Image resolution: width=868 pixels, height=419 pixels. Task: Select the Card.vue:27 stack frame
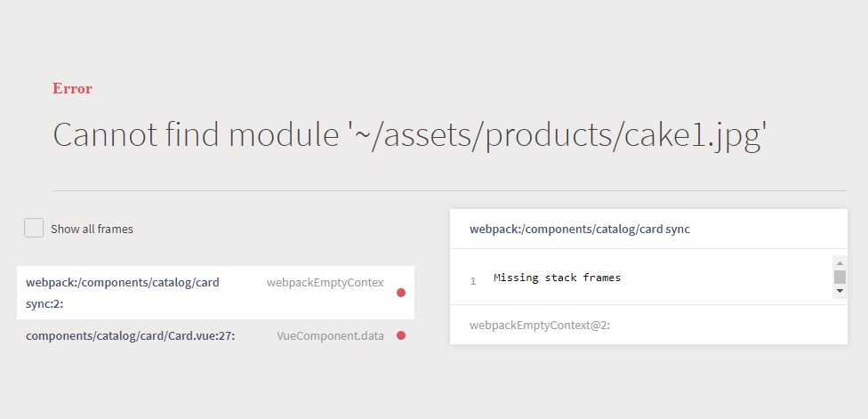point(215,335)
